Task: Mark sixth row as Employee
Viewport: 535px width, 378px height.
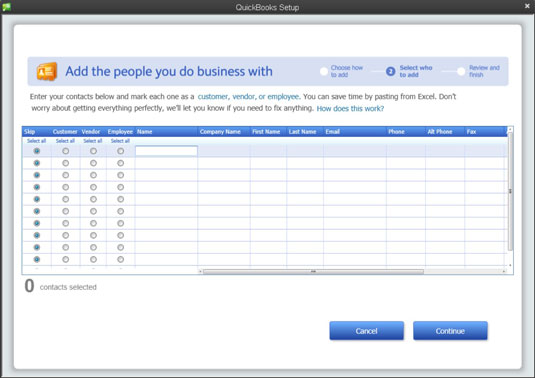Action: [120, 211]
